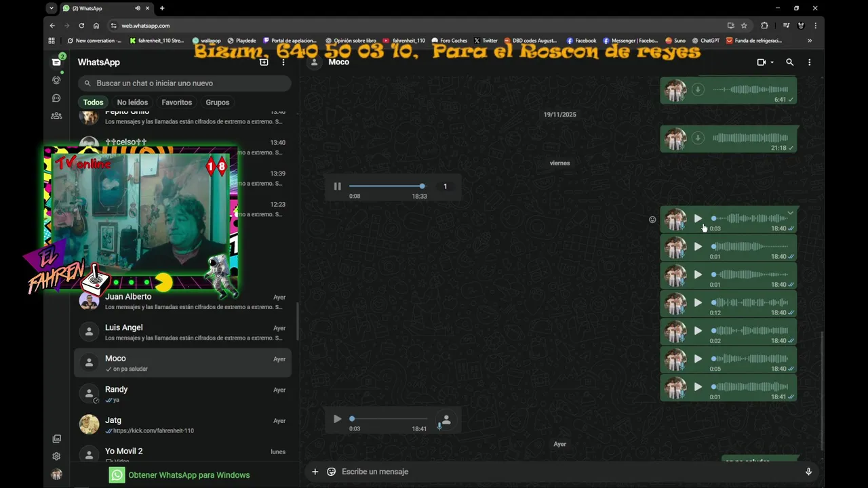Open the emoji picker in composer
This screenshot has width=868, height=488.
pyautogui.click(x=332, y=472)
